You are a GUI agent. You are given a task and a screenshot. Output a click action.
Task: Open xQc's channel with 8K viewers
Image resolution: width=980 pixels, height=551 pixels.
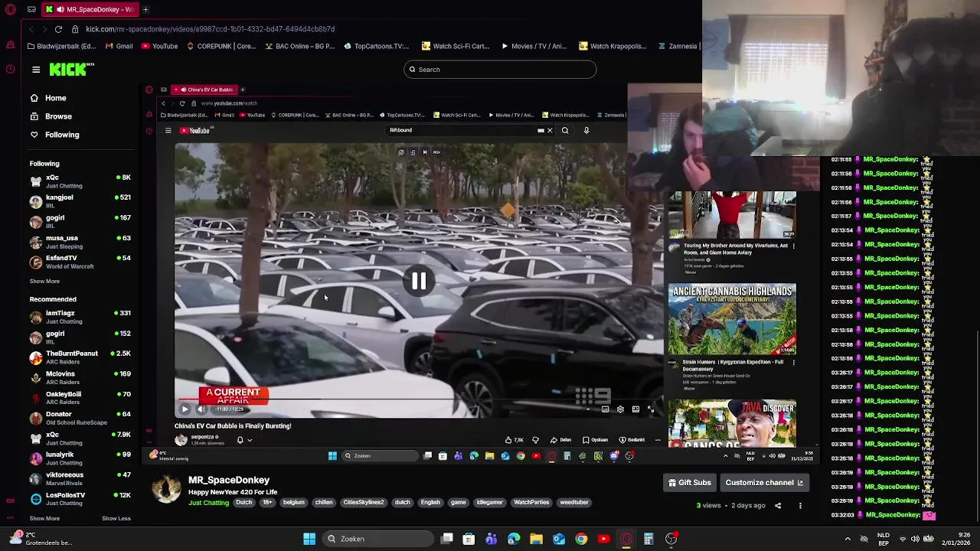click(x=80, y=181)
